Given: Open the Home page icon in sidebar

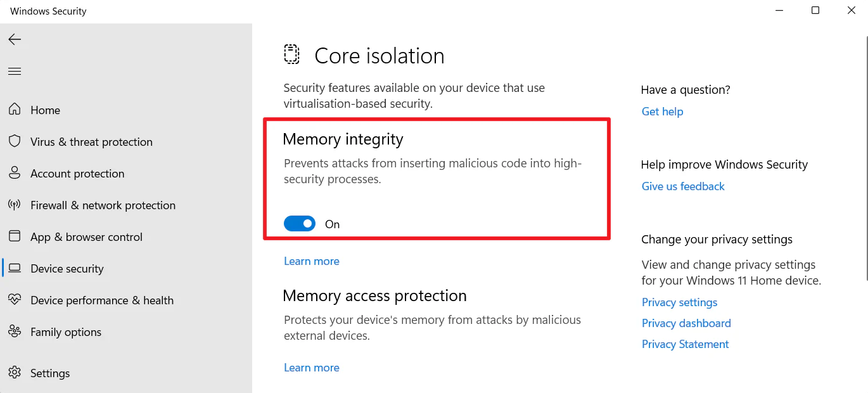Looking at the screenshot, I should [x=15, y=110].
